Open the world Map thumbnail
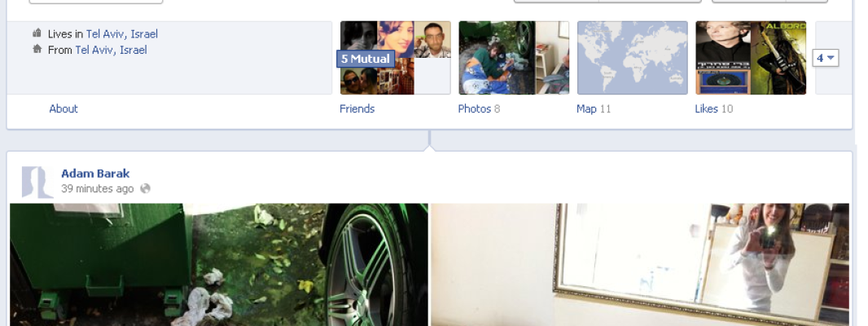Viewport: 868px width, 326px height. [x=632, y=58]
